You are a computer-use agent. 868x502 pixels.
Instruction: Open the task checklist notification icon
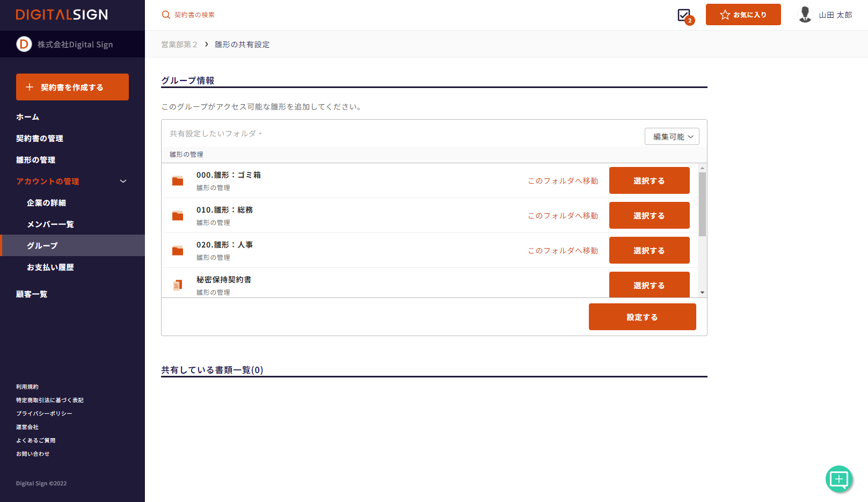click(684, 15)
